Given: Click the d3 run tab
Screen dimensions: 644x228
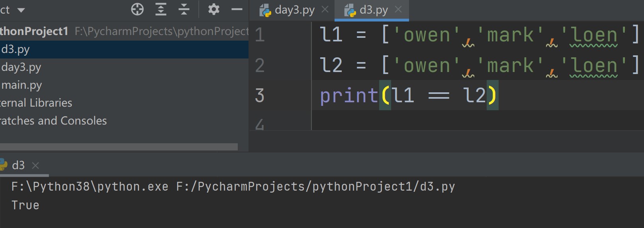Looking at the screenshot, I should click(x=18, y=165).
